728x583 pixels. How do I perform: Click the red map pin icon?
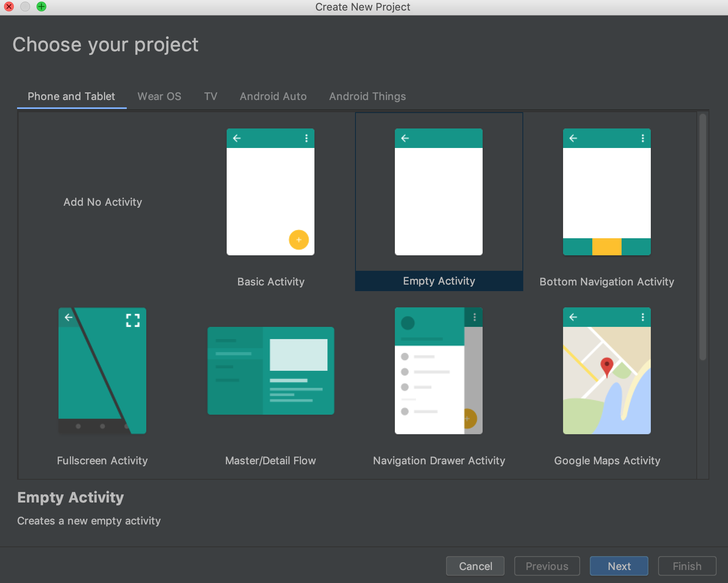click(607, 366)
